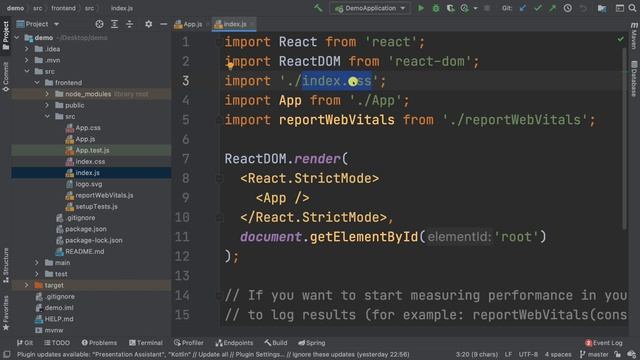
Task: Open the TODO tool window tab
Action: pos(57,343)
